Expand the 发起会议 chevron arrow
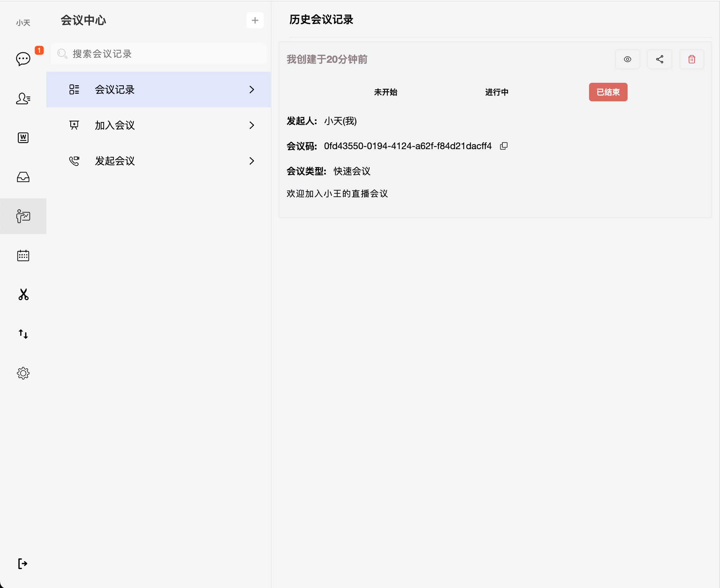The width and height of the screenshot is (720, 588). click(252, 161)
